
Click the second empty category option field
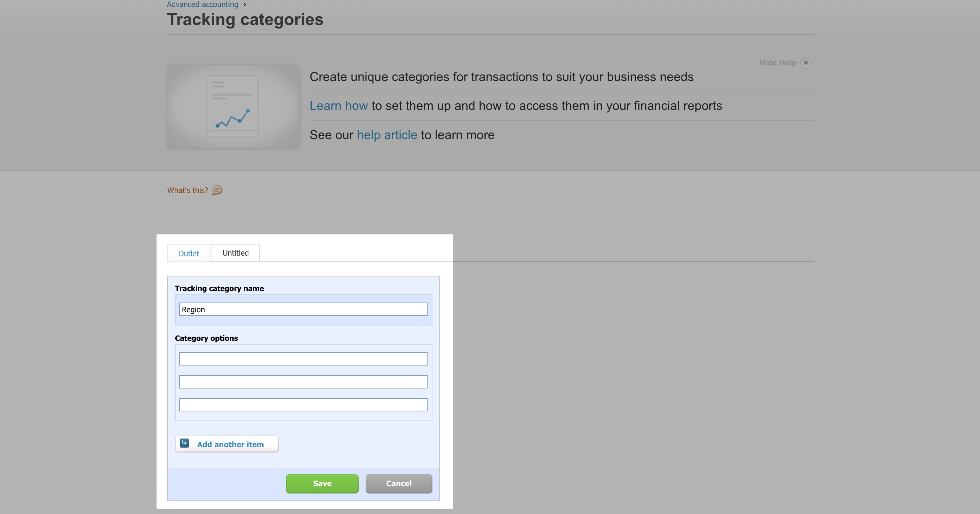(x=303, y=382)
